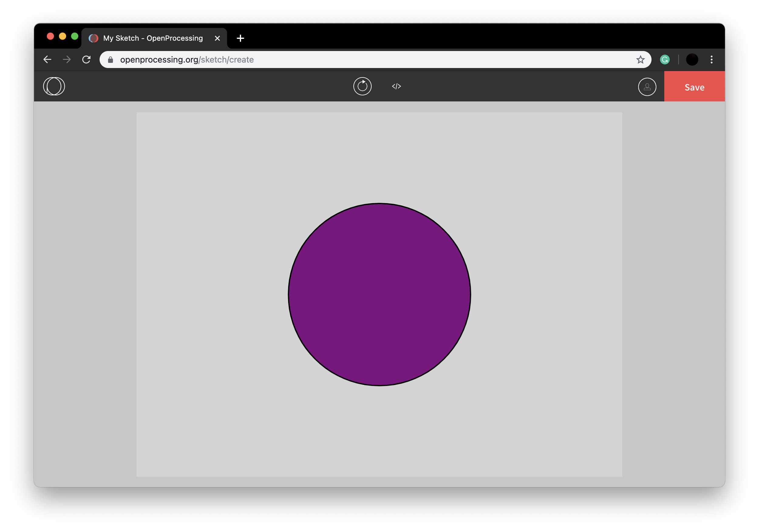Viewport: 759px width, 532px height.
Task: Open a new browser tab
Action: coord(240,38)
